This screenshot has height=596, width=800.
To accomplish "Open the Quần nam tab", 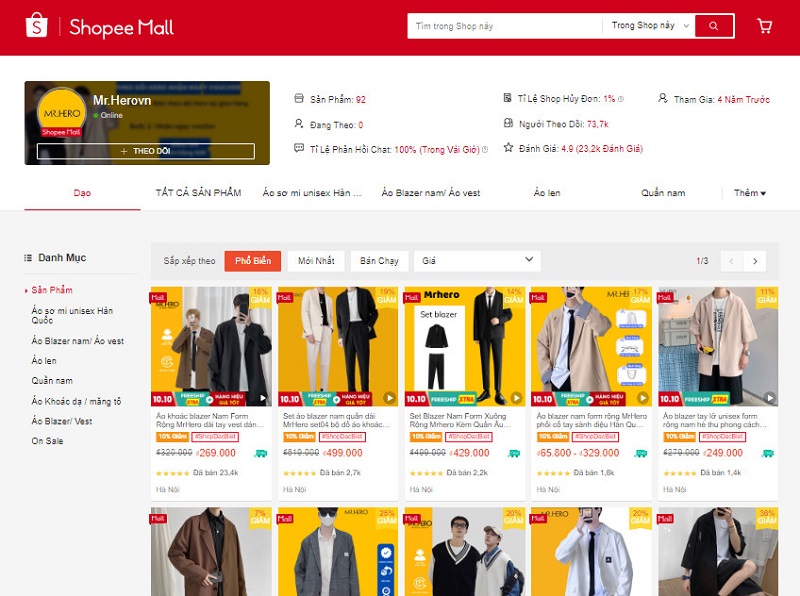I will tap(663, 193).
